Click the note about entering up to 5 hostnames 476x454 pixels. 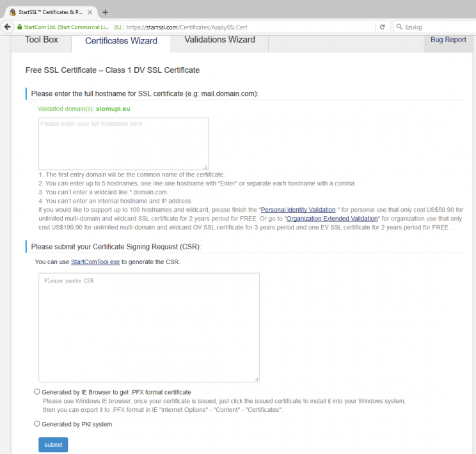(x=197, y=184)
